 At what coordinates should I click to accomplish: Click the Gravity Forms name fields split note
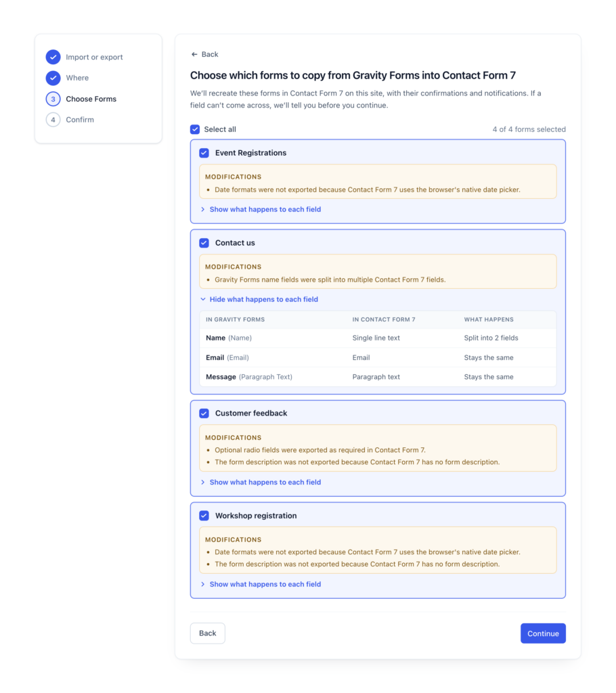click(x=330, y=280)
